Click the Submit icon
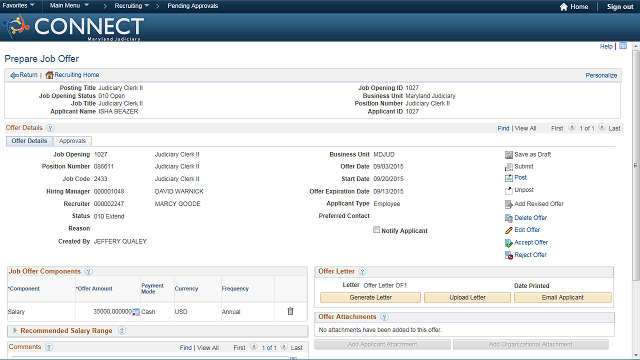Image resolution: width=640 pixels, height=360 pixels. tap(509, 167)
